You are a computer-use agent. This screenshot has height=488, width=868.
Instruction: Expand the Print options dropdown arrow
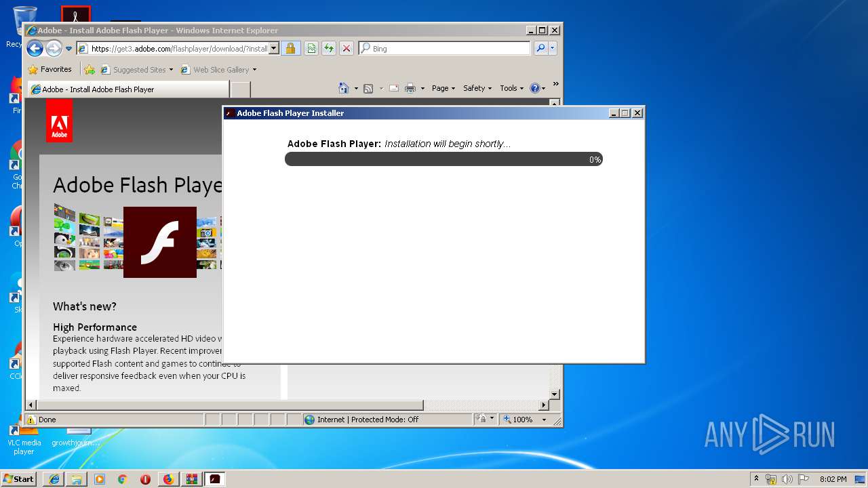[x=422, y=88]
